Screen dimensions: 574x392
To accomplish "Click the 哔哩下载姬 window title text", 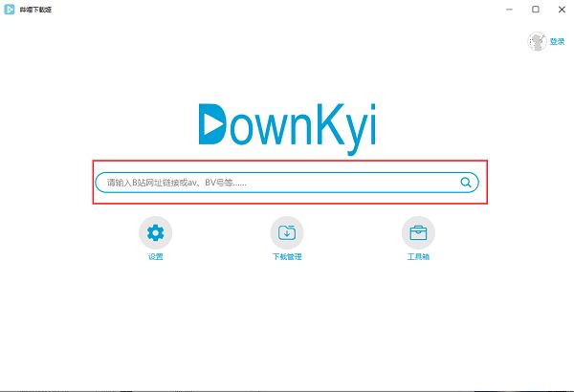I will pos(35,10).
